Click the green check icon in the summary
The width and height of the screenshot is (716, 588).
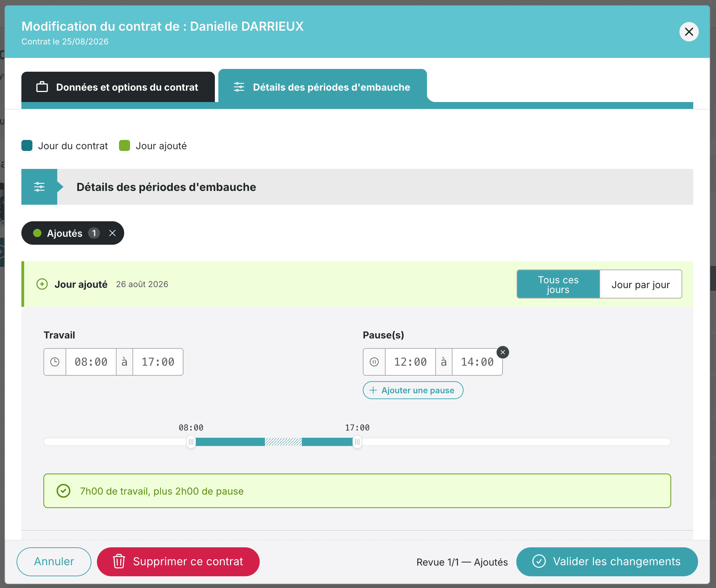(63, 491)
